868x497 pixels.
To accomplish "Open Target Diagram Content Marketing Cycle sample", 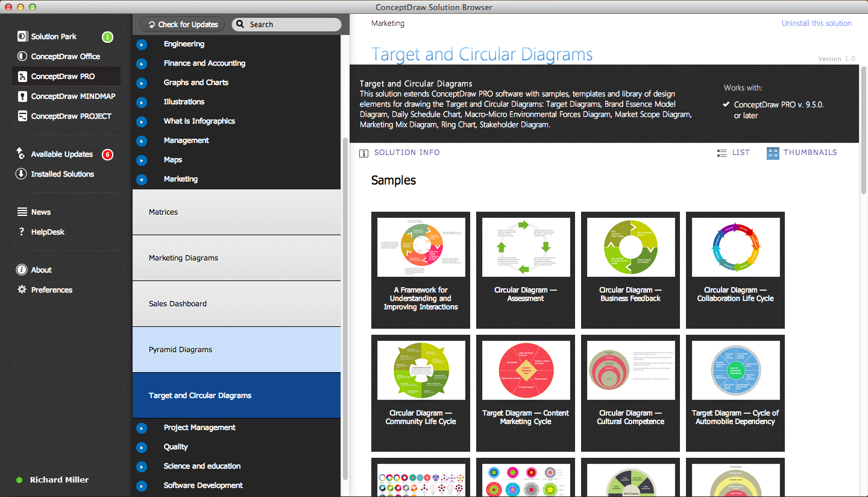I will [526, 393].
